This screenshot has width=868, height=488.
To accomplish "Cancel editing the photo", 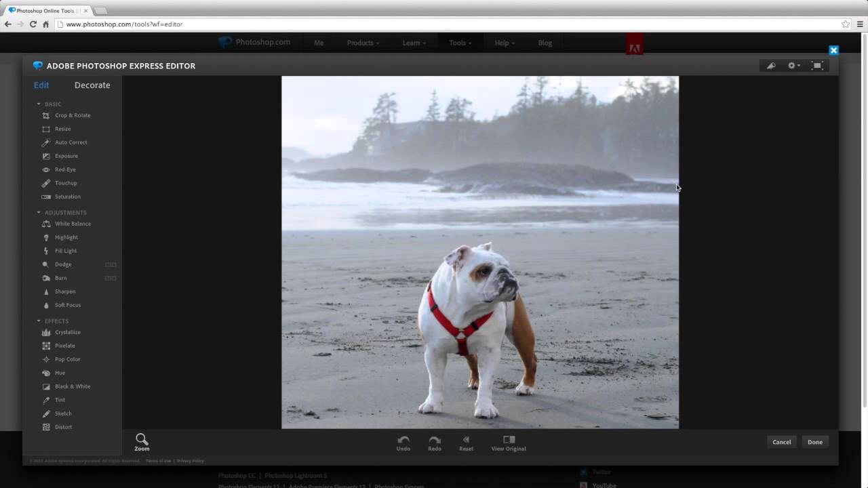I will [x=781, y=442].
